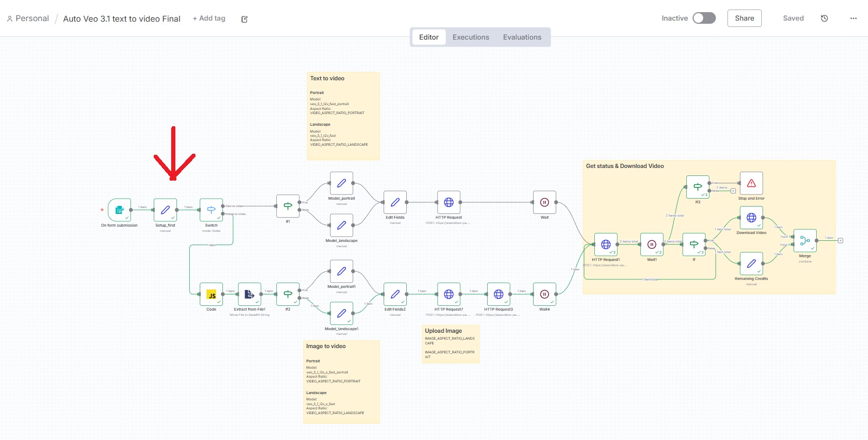Open the Download Video node
Image resolution: width=868 pixels, height=440 pixels.
coord(751,218)
